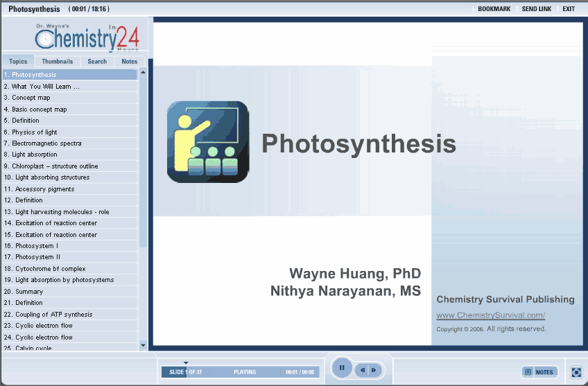
Task: Go to the previous slide
Action: pyautogui.click(x=363, y=371)
